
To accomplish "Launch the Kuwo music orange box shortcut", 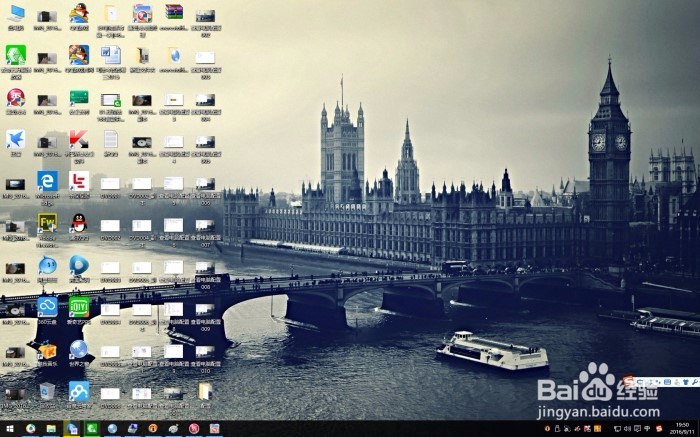I will [x=47, y=350].
